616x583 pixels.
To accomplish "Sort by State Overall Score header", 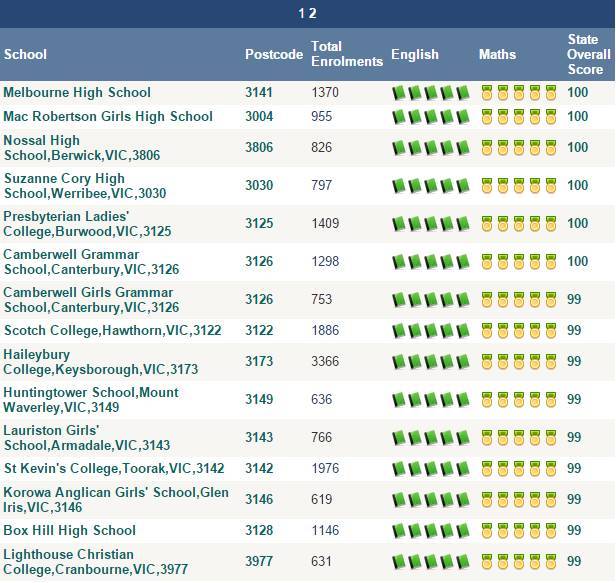I will click(589, 54).
